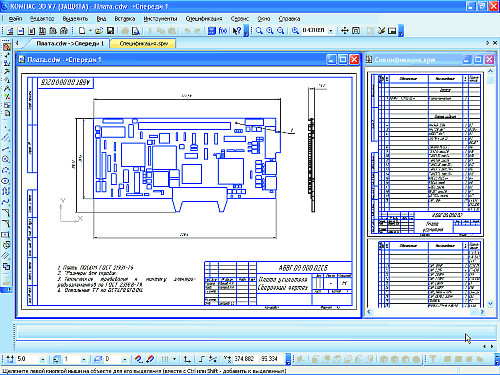Screen dimensions: 500x375
Task: Expand the cursor step dropdown
Action: pos(43,359)
